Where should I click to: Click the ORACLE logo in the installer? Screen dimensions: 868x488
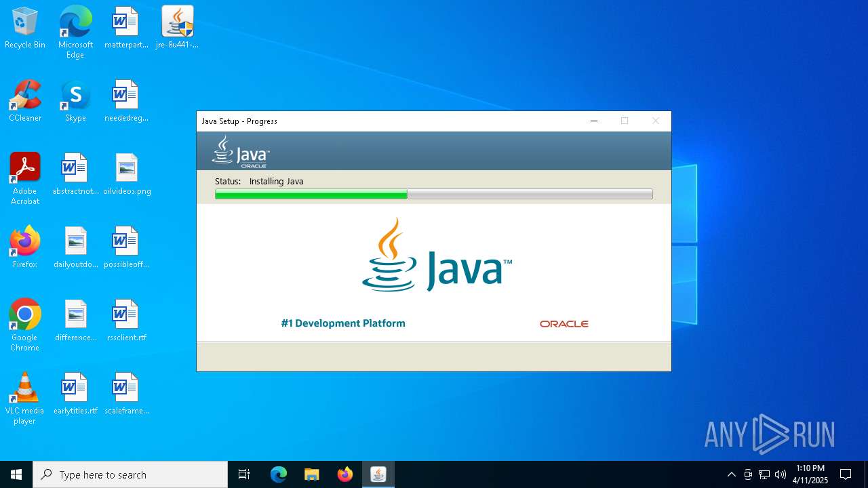564,324
